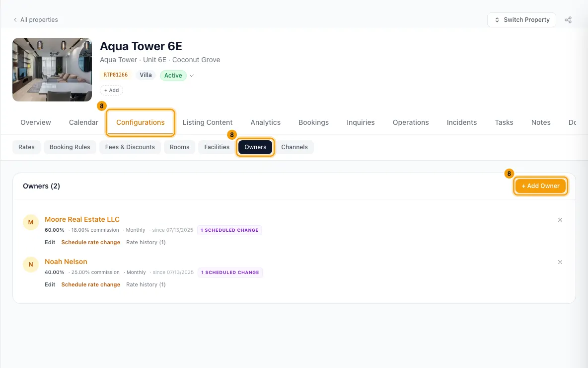Viewport: 588px width, 368px height.
Task: Click the Active status badge
Action: tap(173, 76)
